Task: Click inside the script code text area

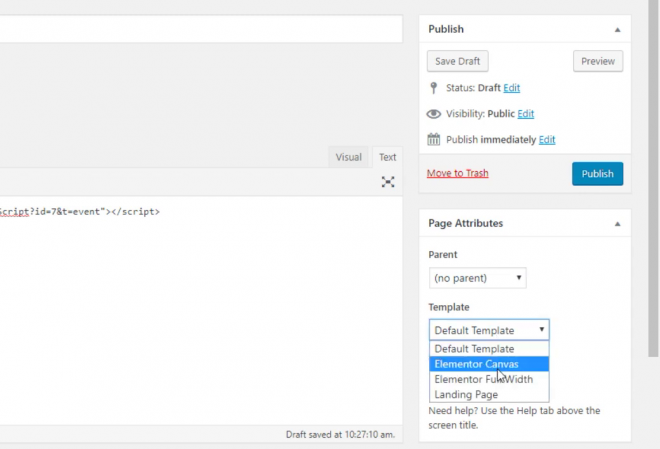Action: (x=201, y=310)
